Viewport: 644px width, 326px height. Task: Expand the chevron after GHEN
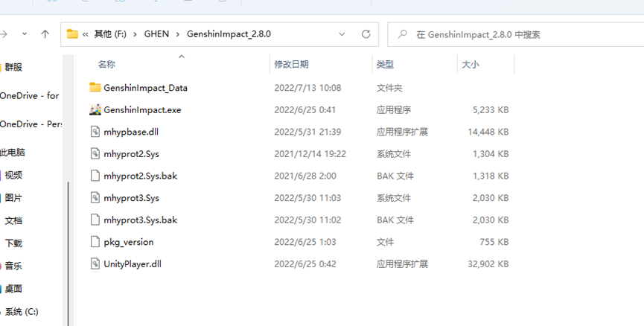click(178, 34)
